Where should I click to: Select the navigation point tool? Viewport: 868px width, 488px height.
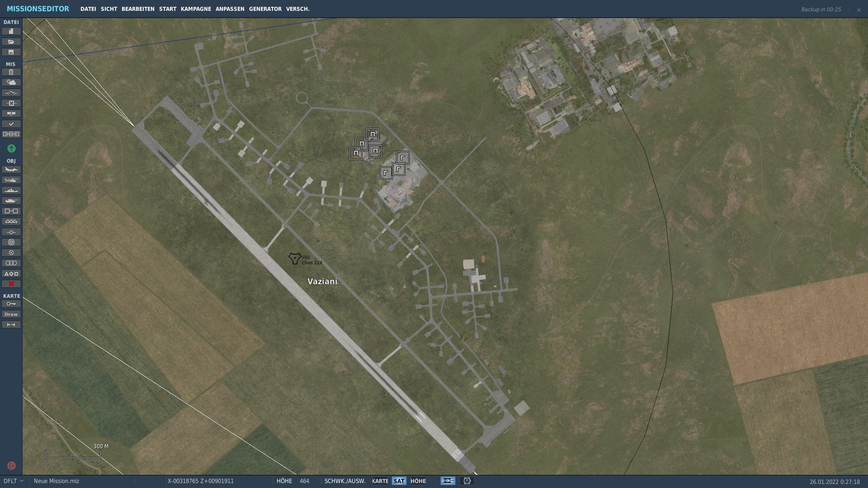[11, 232]
